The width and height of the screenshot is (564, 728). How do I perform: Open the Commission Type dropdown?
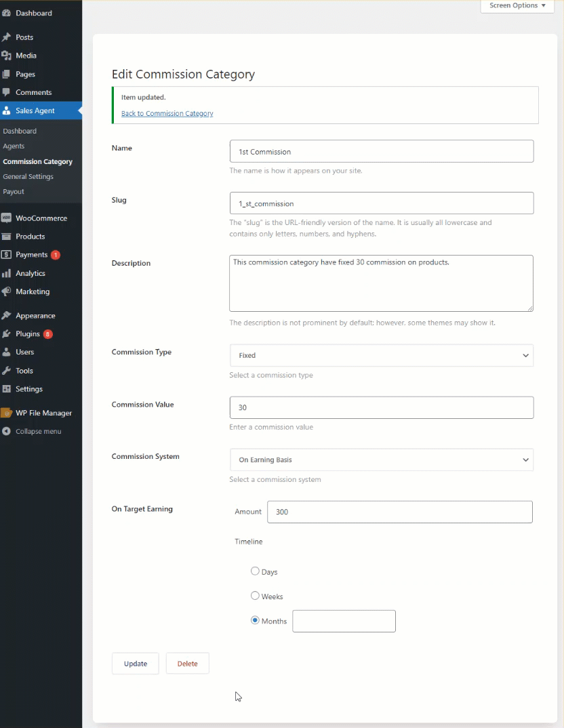click(382, 355)
